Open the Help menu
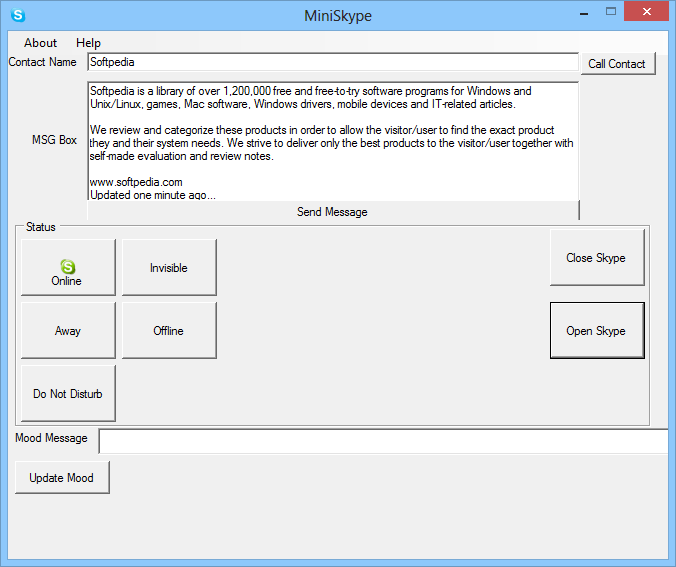 coord(88,43)
